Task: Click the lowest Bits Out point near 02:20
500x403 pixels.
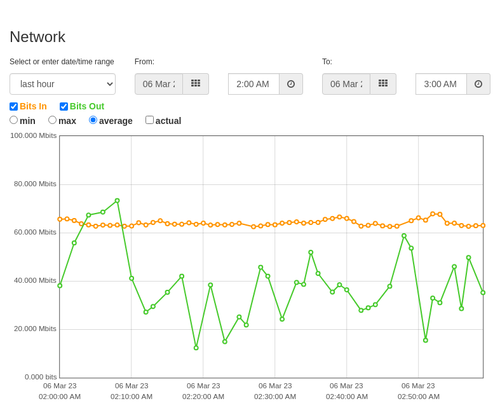Action: pos(196,348)
